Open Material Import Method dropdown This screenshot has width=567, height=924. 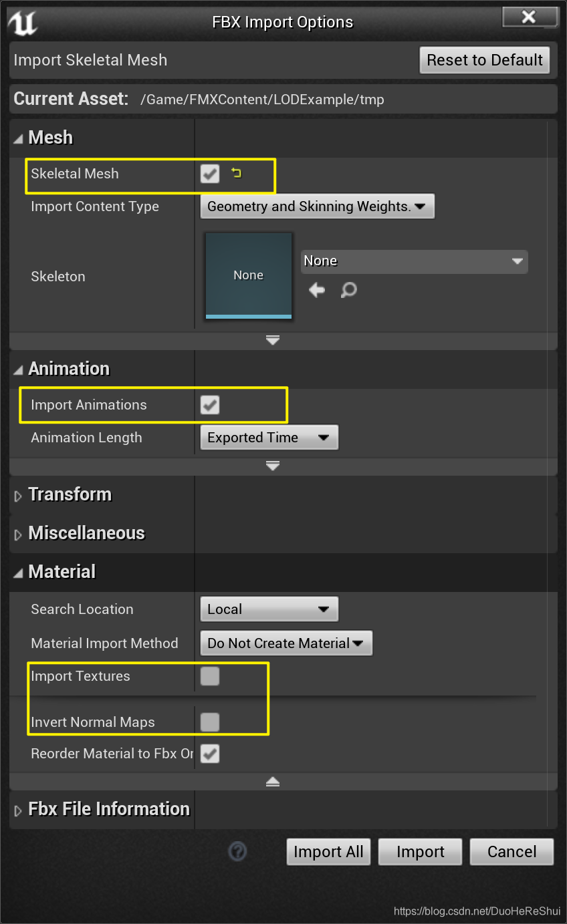[x=286, y=643]
